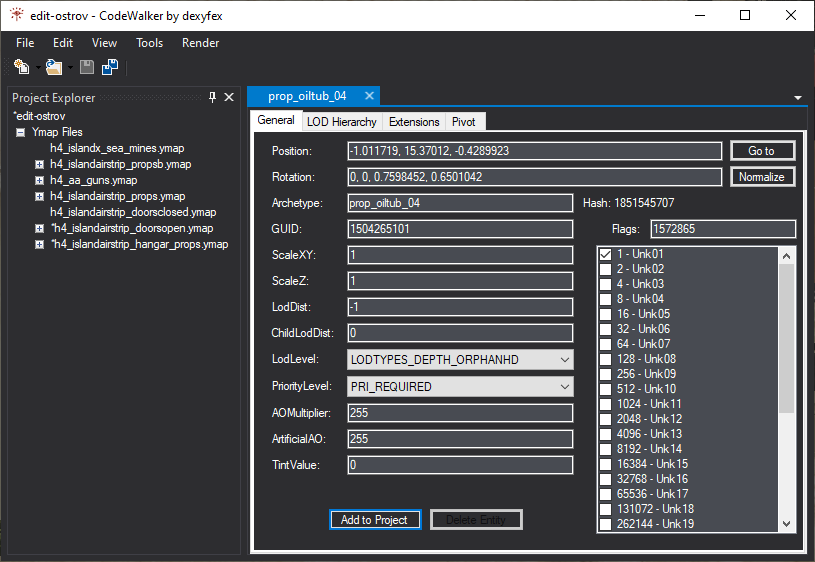Screen dimensions: 815x562
Task: Click the Add to Project button
Action: [x=374, y=520]
